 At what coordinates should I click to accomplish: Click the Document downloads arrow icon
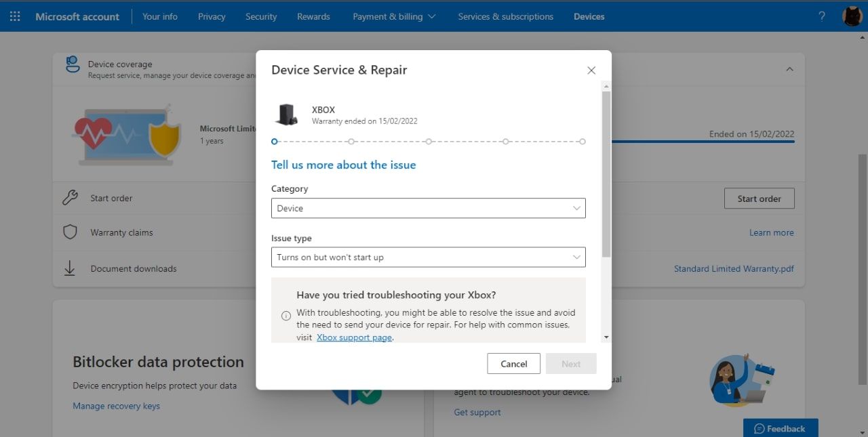pos(70,268)
